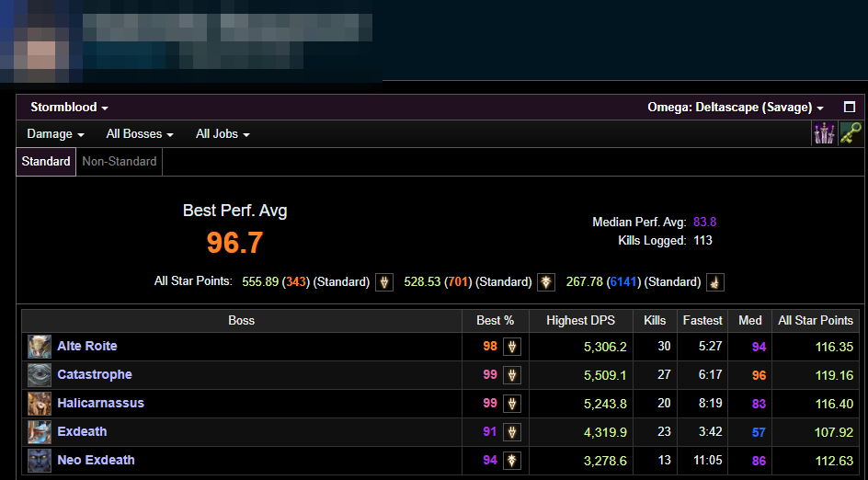Viewport: 868px width, 480px height.
Task: Open the Halicarnassus boss link
Action: (101, 403)
